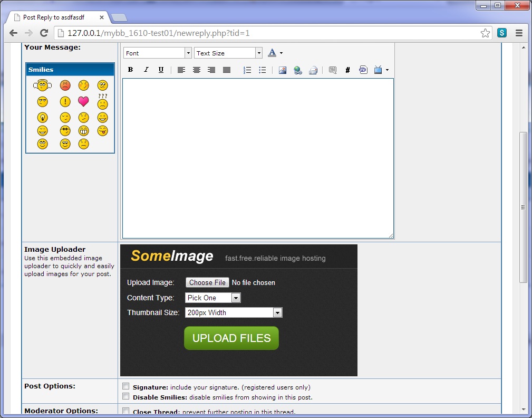Check the Disable Smilies option

coord(125,396)
